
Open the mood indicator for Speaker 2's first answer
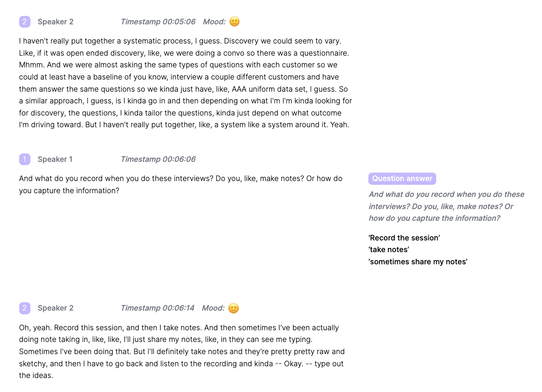[x=234, y=22]
